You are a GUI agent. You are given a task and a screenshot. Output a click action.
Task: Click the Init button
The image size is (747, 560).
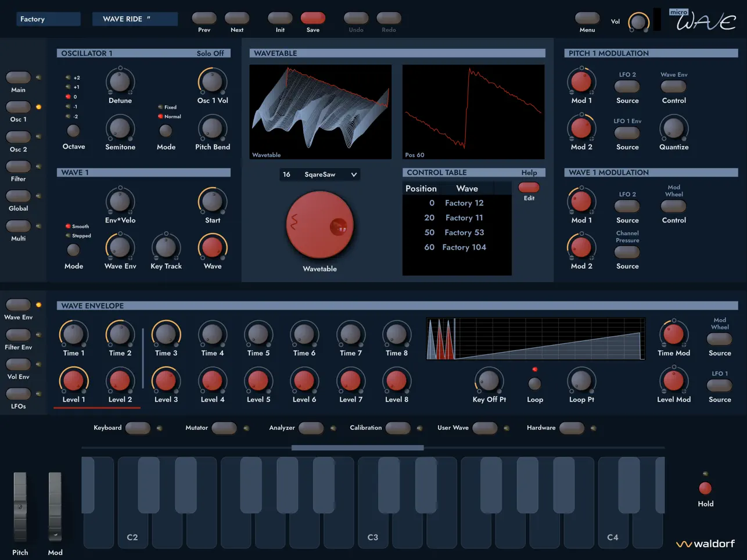(x=280, y=18)
